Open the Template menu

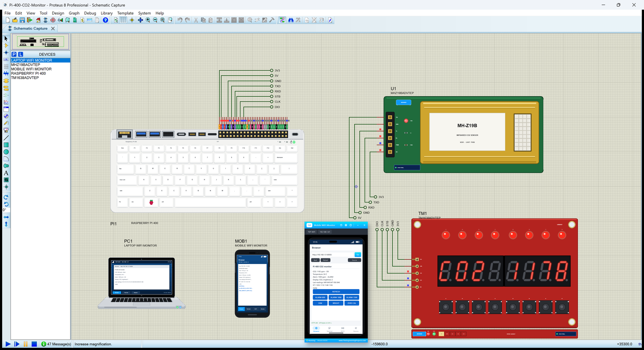tap(126, 13)
